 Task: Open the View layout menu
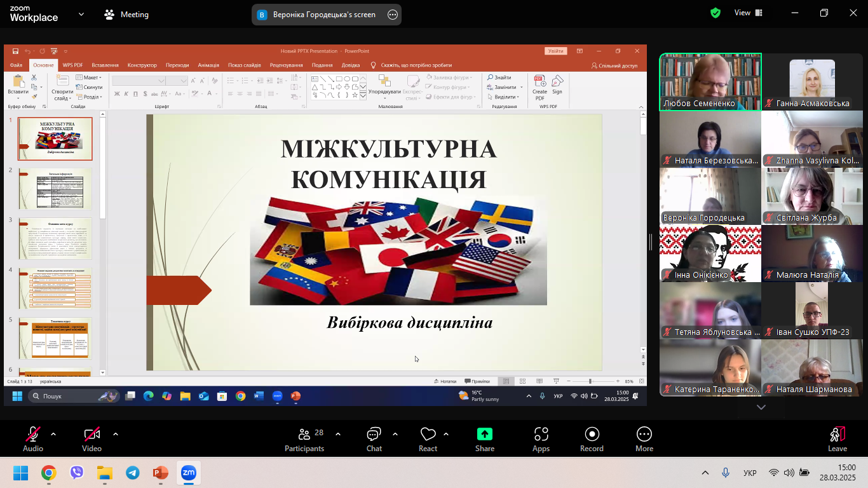coord(749,13)
